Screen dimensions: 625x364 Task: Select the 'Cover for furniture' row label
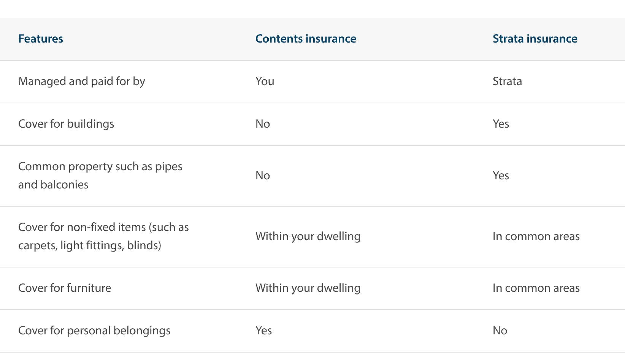pyautogui.click(x=65, y=288)
